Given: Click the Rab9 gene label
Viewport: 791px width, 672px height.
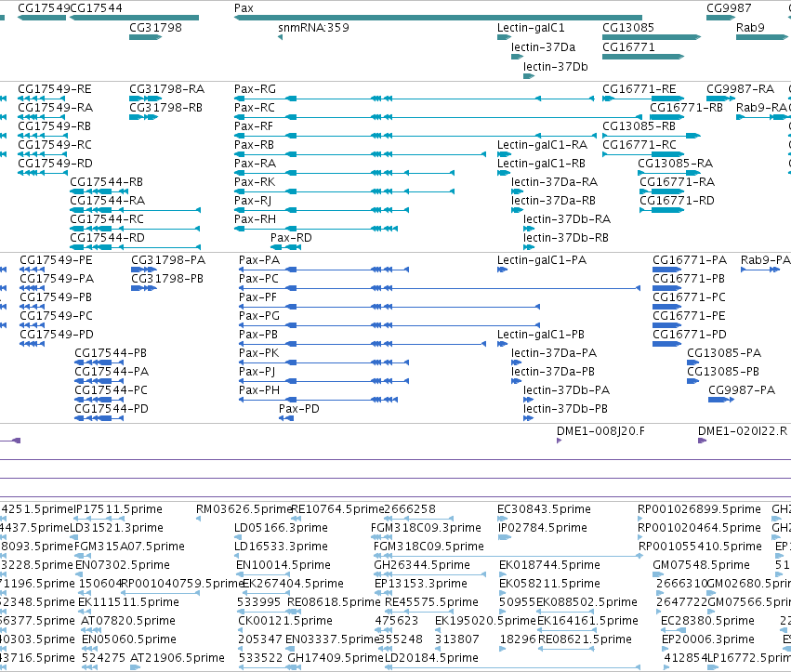Looking at the screenshot, I should 750,28.
